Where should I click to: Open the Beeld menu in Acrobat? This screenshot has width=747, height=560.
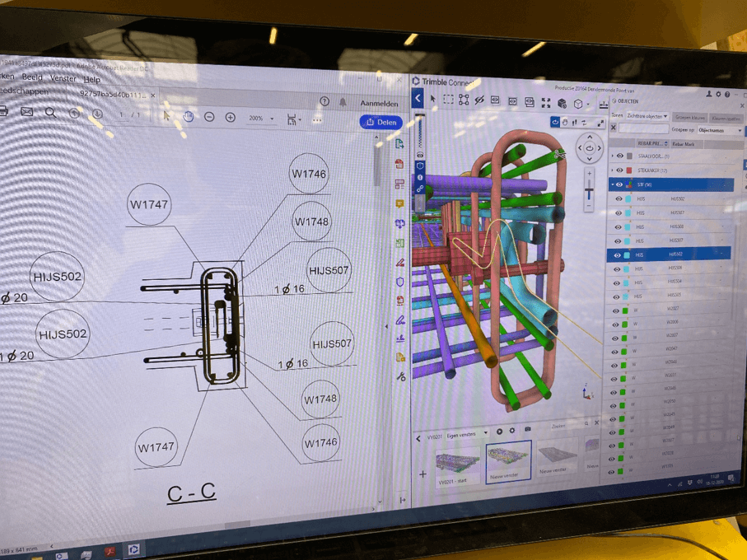tap(32, 77)
